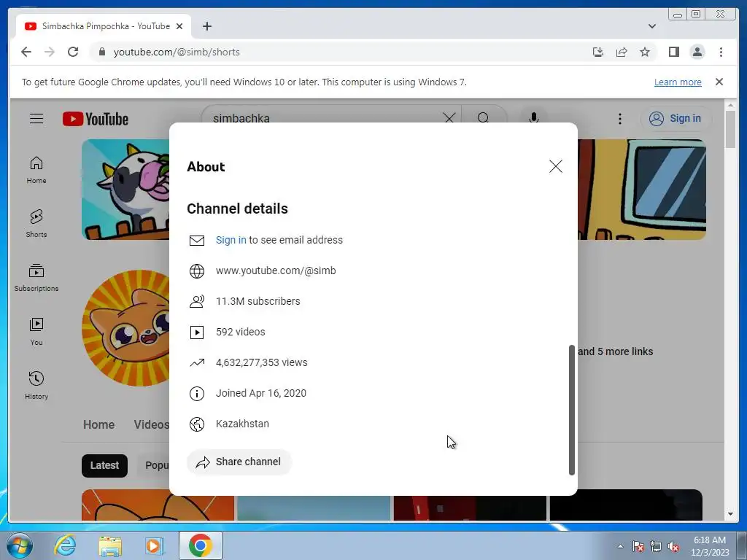Open YouTube settings three-dot menu
The height and width of the screenshot is (560, 747).
click(x=620, y=119)
